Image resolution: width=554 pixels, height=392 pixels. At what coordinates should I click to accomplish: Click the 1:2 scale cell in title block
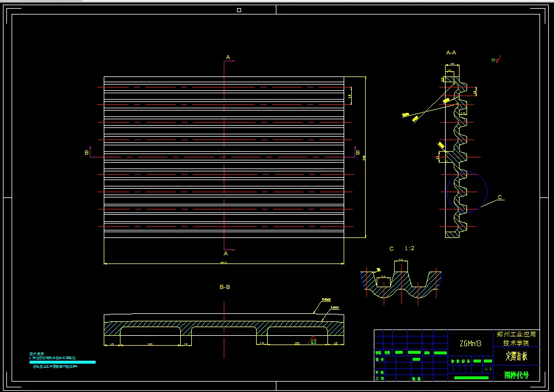pos(488,369)
